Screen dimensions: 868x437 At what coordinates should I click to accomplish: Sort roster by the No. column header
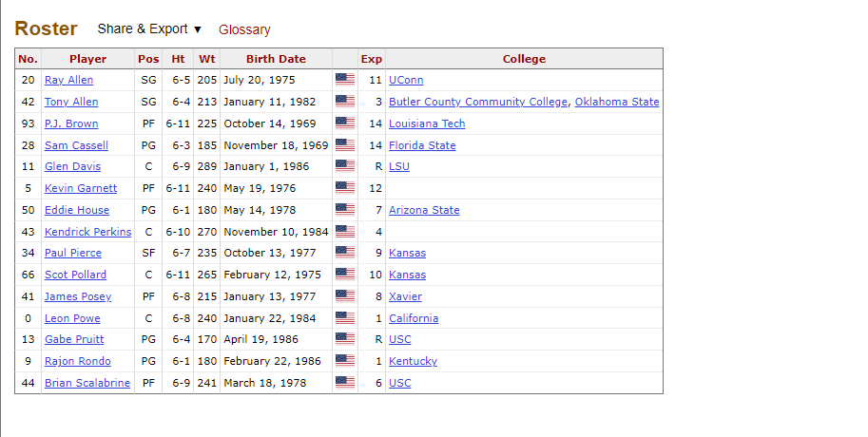click(28, 59)
